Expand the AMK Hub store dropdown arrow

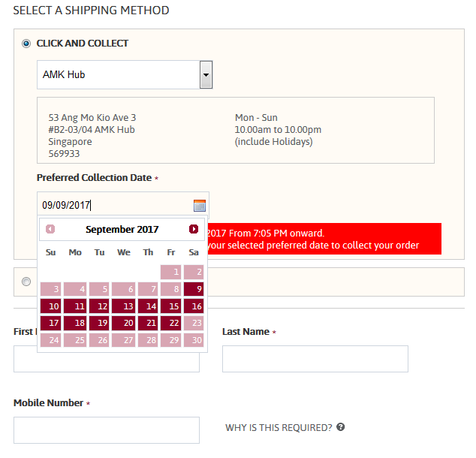tap(206, 74)
